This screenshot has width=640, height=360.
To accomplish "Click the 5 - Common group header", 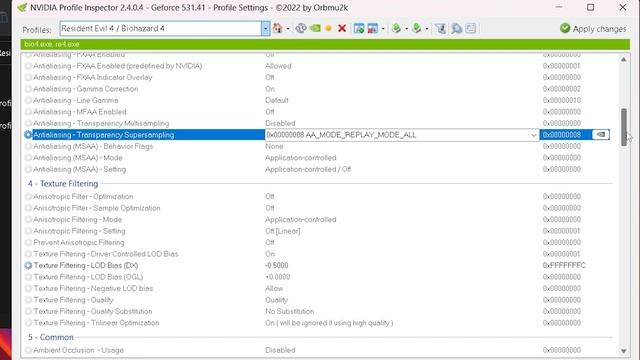I will click(51, 337).
